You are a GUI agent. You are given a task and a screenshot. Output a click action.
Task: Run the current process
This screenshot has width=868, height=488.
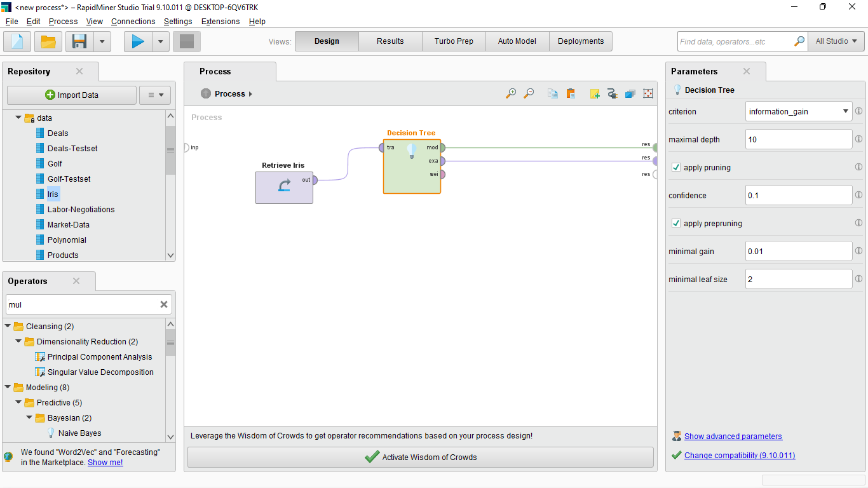click(x=138, y=41)
